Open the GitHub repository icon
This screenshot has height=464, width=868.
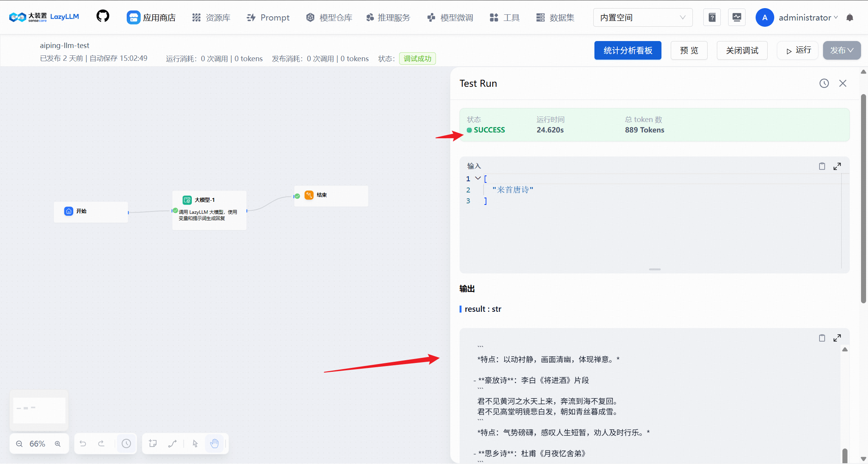click(x=103, y=17)
